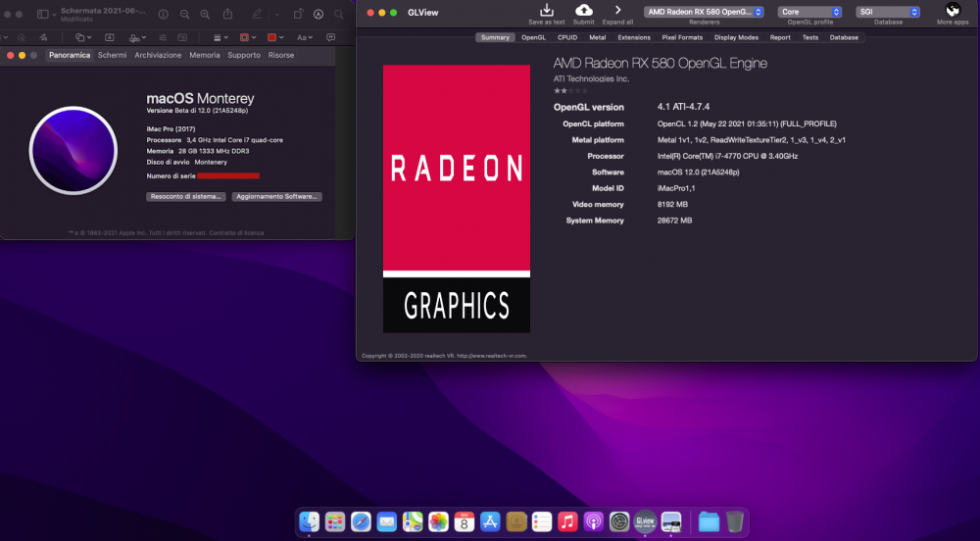Click the Resoconto di sistema button

click(185, 196)
